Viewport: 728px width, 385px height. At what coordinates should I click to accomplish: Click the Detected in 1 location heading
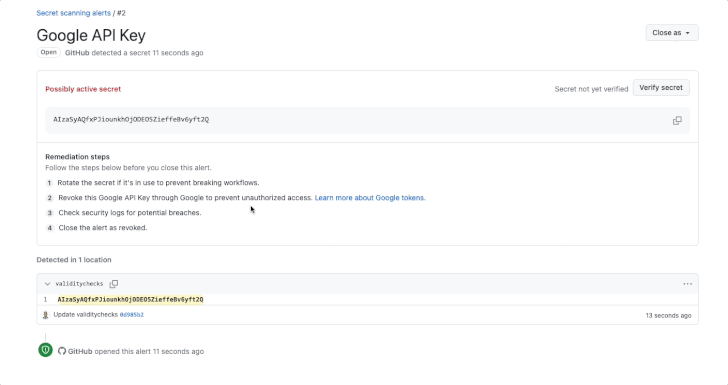coord(74,260)
